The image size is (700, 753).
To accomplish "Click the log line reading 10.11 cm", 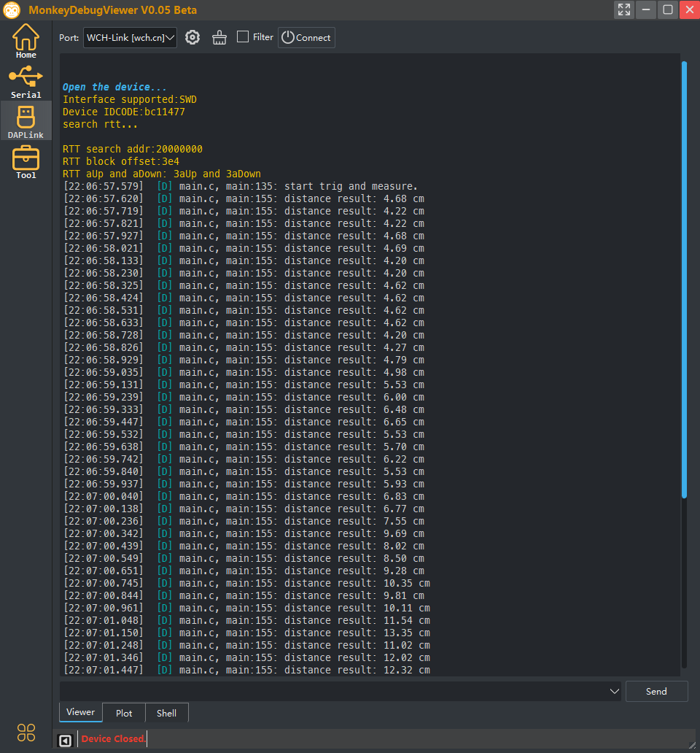I will (x=246, y=609).
